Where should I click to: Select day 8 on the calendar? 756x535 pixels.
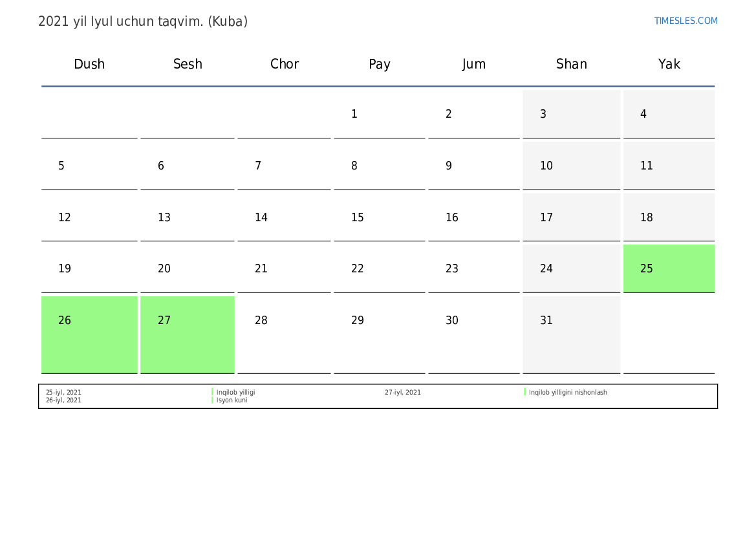pos(380,166)
